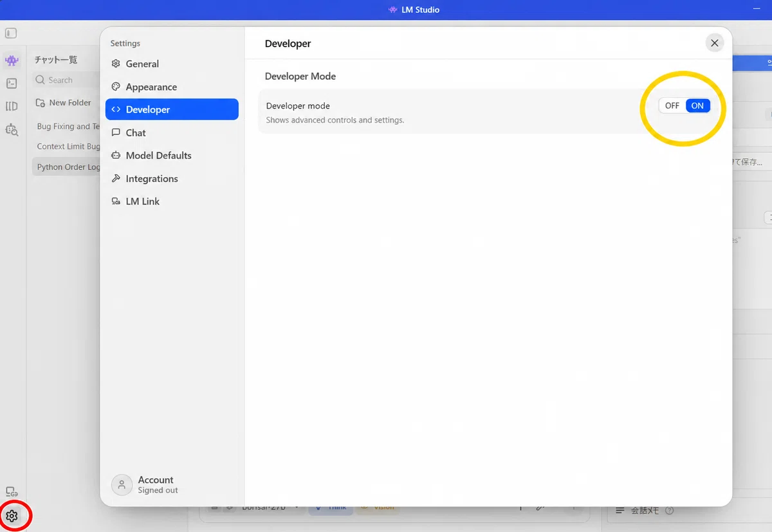
Task: Select the Developer settings section
Action: (x=172, y=109)
